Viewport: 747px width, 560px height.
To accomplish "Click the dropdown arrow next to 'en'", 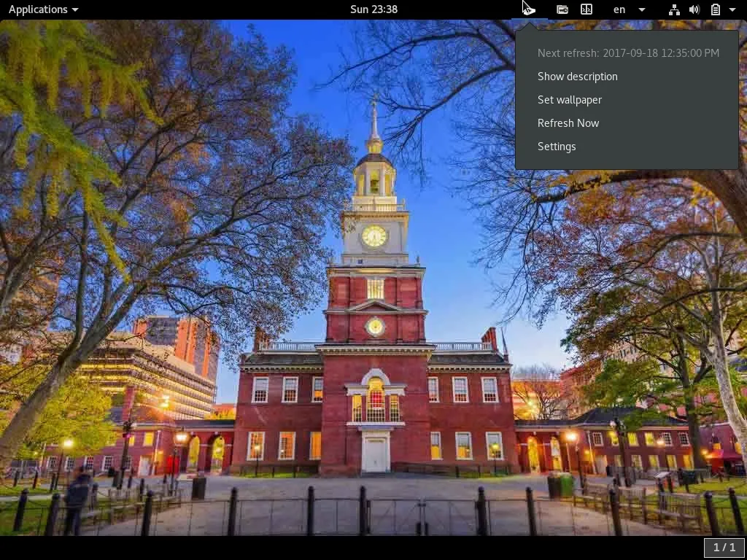I will coord(642,9).
